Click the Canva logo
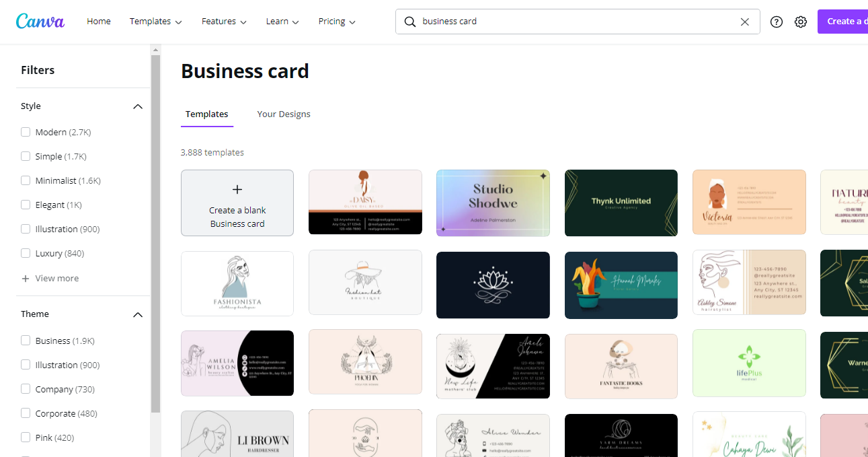 pyautogui.click(x=40, y=21)
